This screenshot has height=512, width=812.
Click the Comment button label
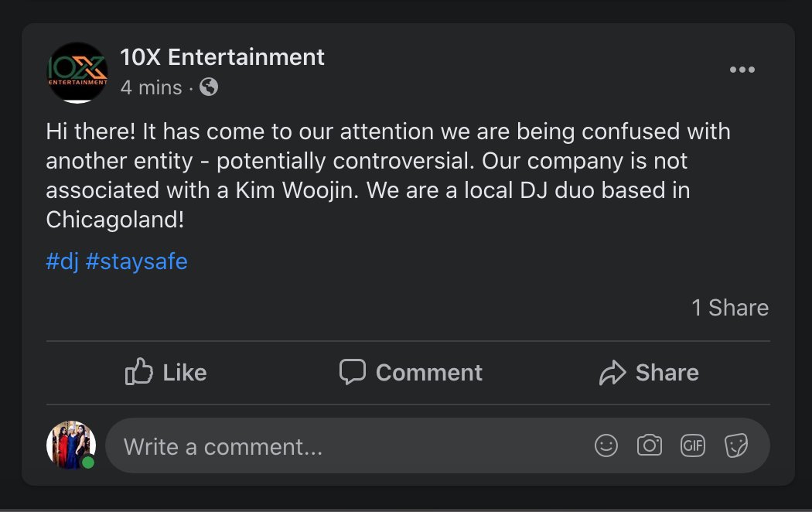[x=428, y=373]
